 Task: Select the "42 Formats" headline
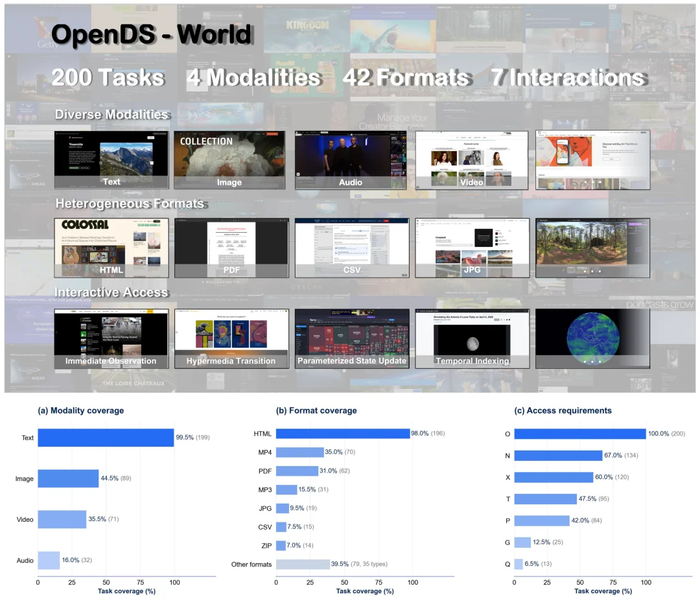click(407, 77)
